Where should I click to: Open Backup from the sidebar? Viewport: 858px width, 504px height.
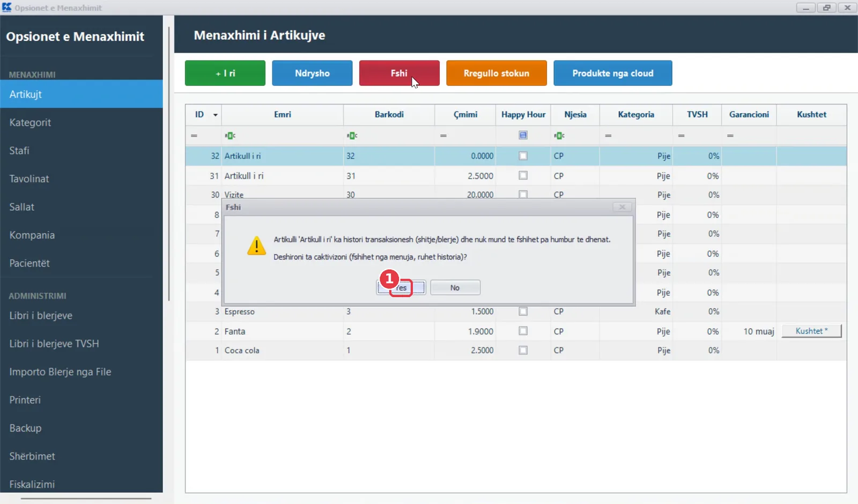click(x=82, y=428)
